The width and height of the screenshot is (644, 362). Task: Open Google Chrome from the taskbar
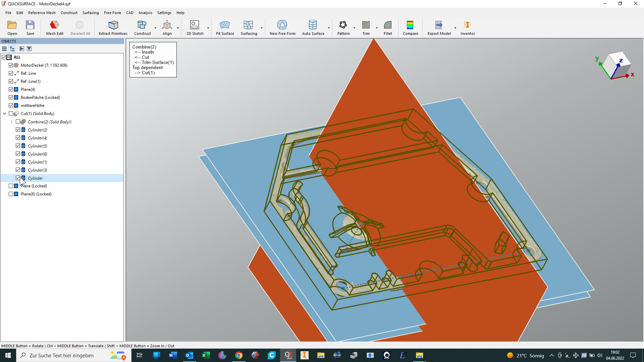coord(238,355)
